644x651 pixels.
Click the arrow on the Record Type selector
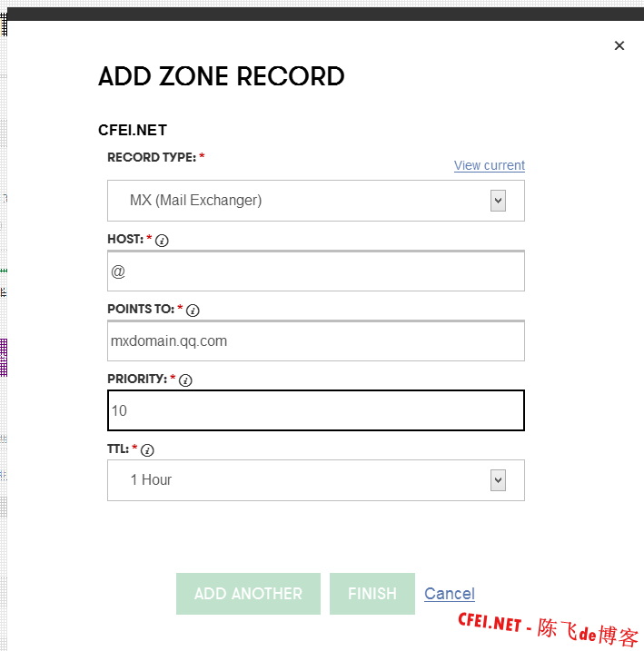pos(498,201)
